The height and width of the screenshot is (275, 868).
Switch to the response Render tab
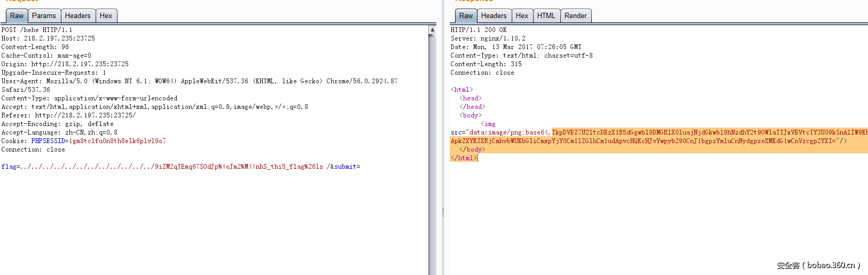[575, 16]
